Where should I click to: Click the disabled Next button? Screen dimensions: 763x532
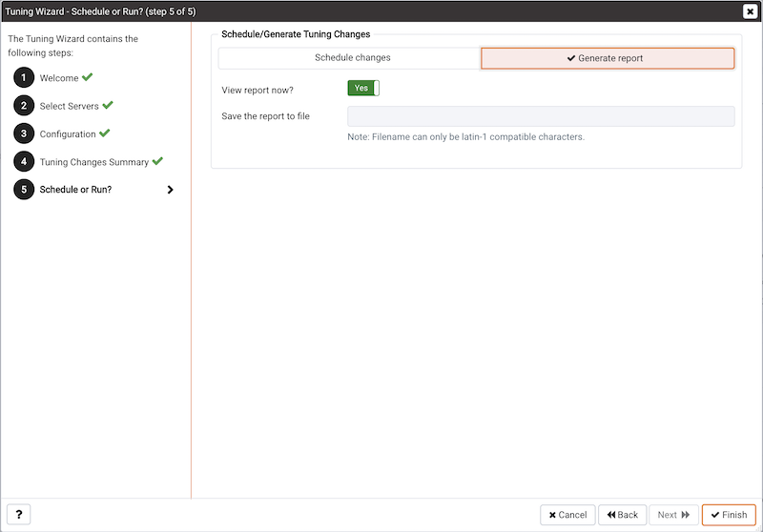pyautogui.click(x=673, y=515)
